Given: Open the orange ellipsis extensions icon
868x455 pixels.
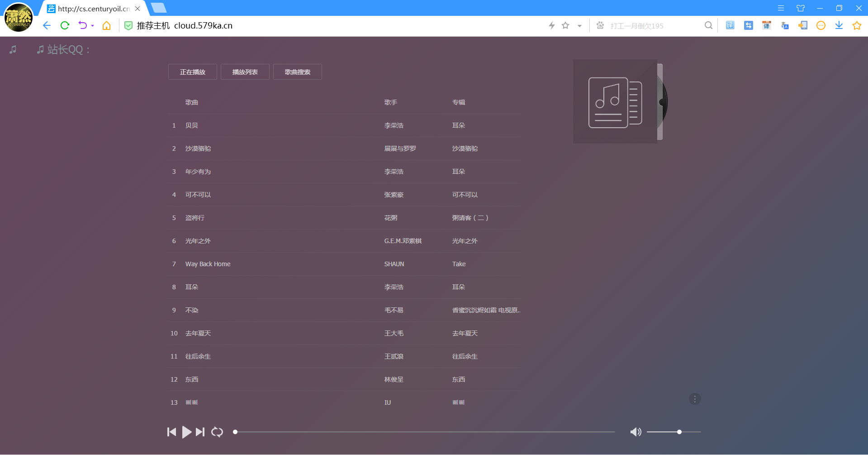Looking at the screenshot, I should [x=821, y=25].
